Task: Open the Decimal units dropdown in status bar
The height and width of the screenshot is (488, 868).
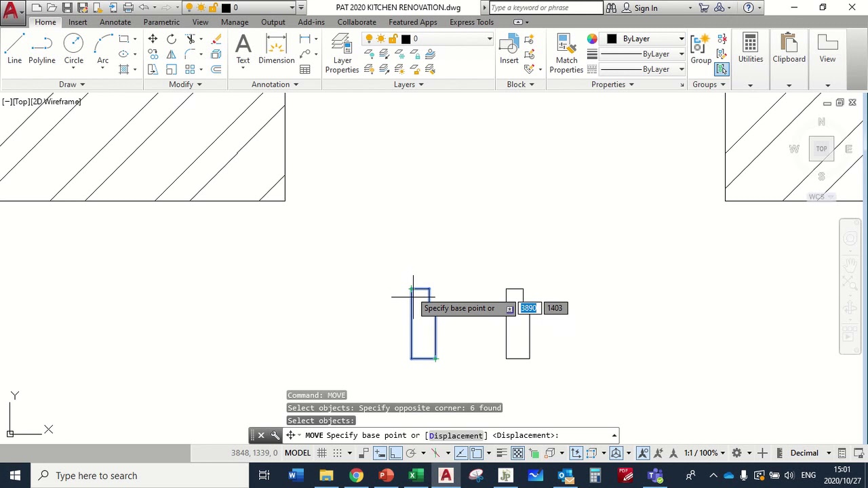Action: (810, 453)
